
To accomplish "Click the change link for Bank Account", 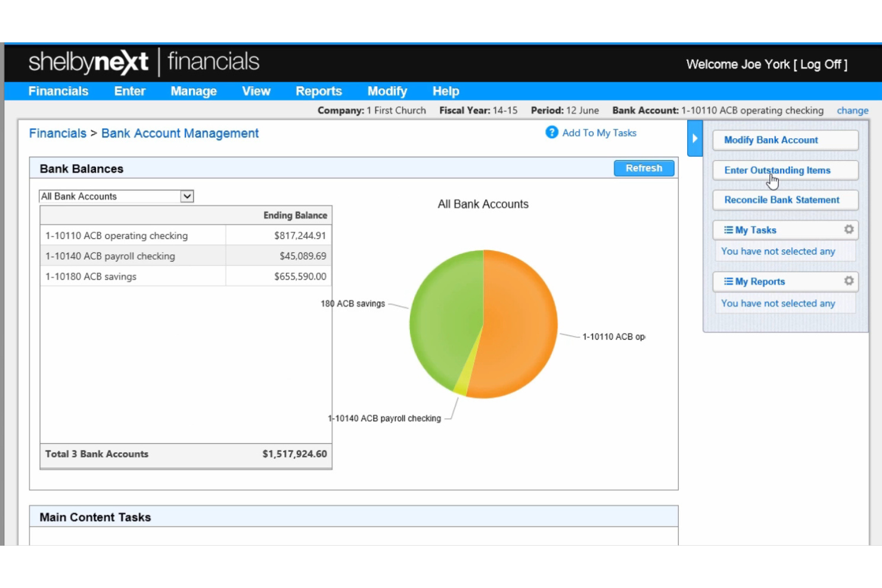I will click(x=852, y=110).
